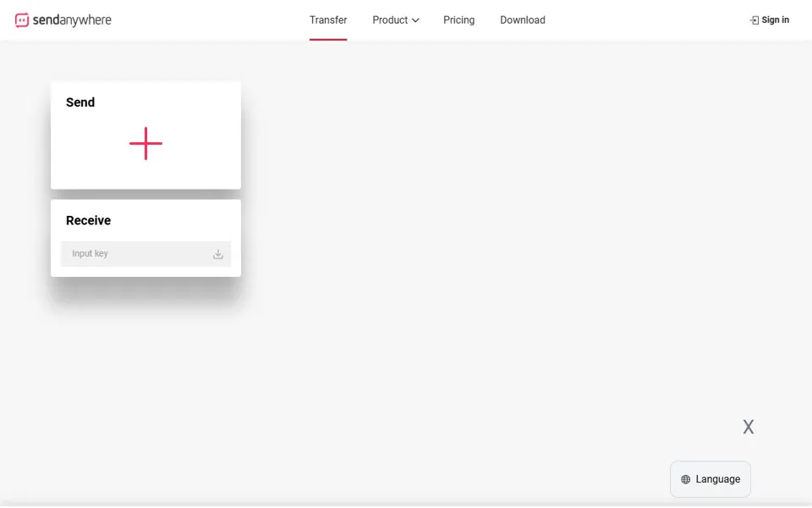This screenshot has width=812, height=508.
Task: Click the X close icon above the Language button
Action: pyautogui.click(x=749, y=427)
